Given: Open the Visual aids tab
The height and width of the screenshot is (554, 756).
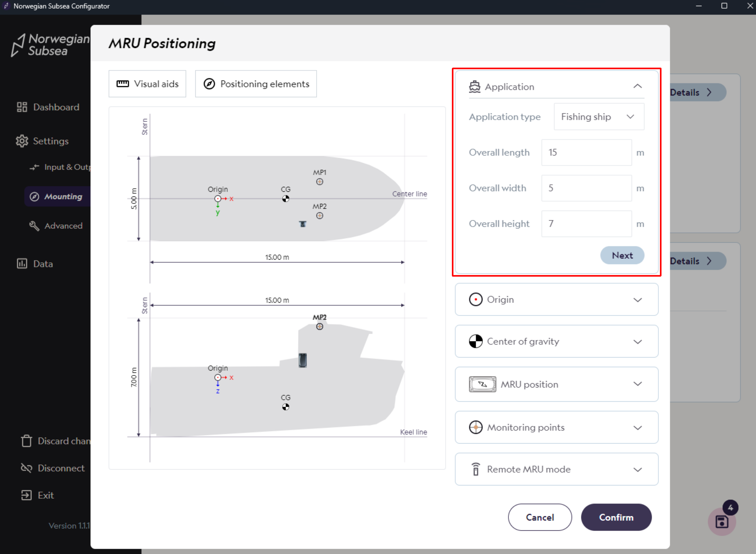Looking at the screenshot, I should (147, 84).
